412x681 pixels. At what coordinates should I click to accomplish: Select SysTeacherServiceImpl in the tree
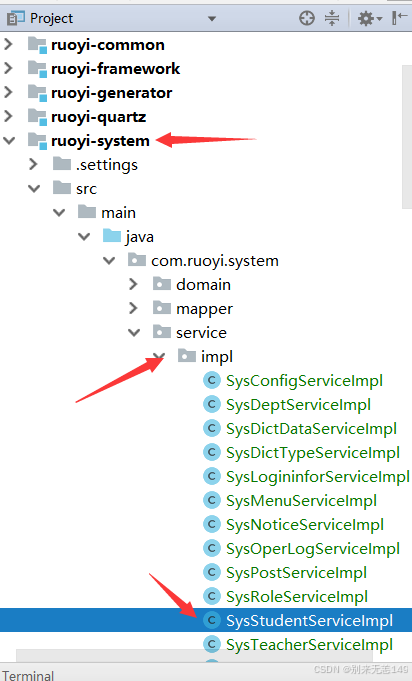click(309, 645)
